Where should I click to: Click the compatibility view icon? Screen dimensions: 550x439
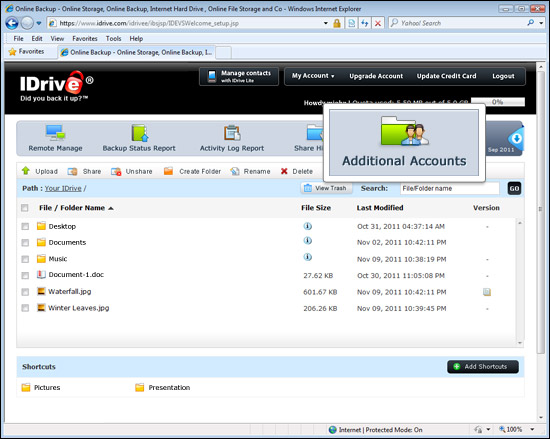[351, 23]
